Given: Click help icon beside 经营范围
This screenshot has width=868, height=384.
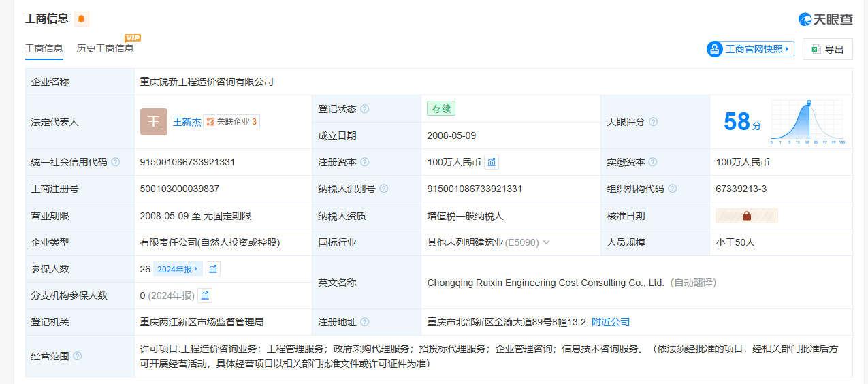Looking at the screenshot, I should tap(78, 356).
